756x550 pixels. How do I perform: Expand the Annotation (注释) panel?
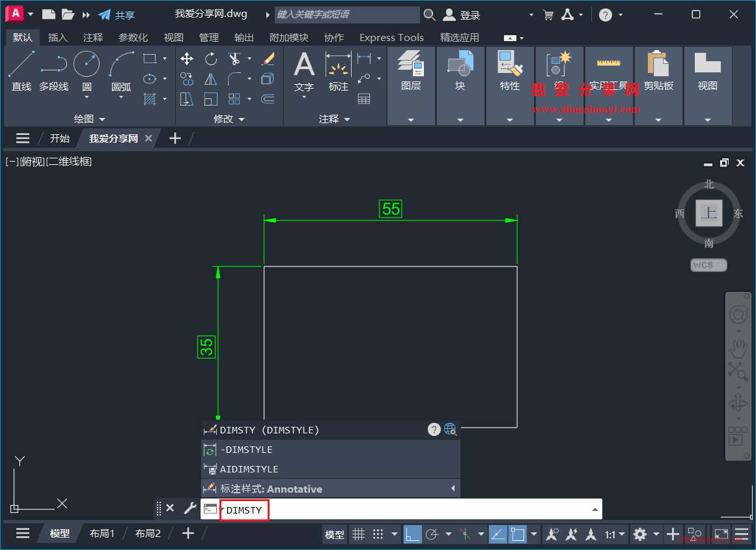tap(334, 119)
